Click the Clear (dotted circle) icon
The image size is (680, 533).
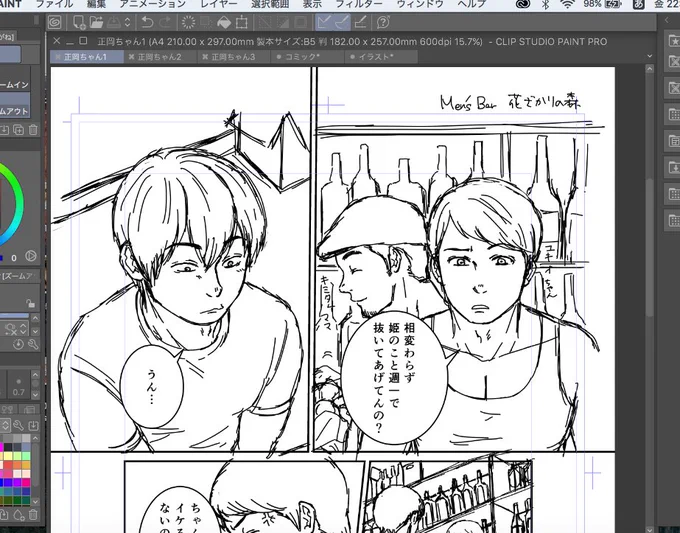pyautogui.click(x=188, y=22)
